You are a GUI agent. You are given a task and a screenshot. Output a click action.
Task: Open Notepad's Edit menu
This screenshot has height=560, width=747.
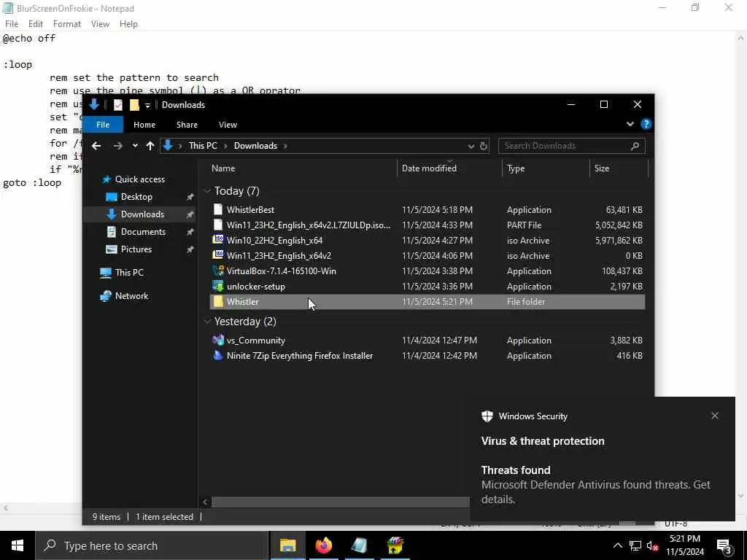(35, 24)
